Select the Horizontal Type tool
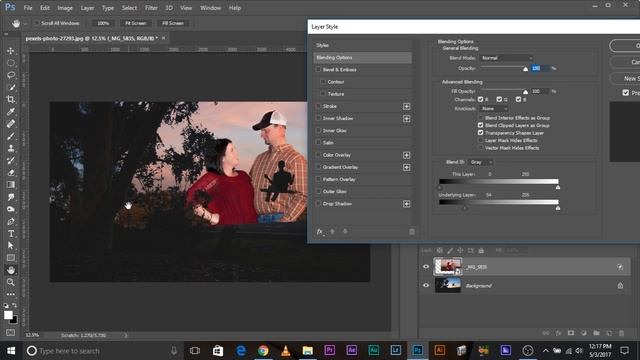The image size is (640, 360). point(11,233)
